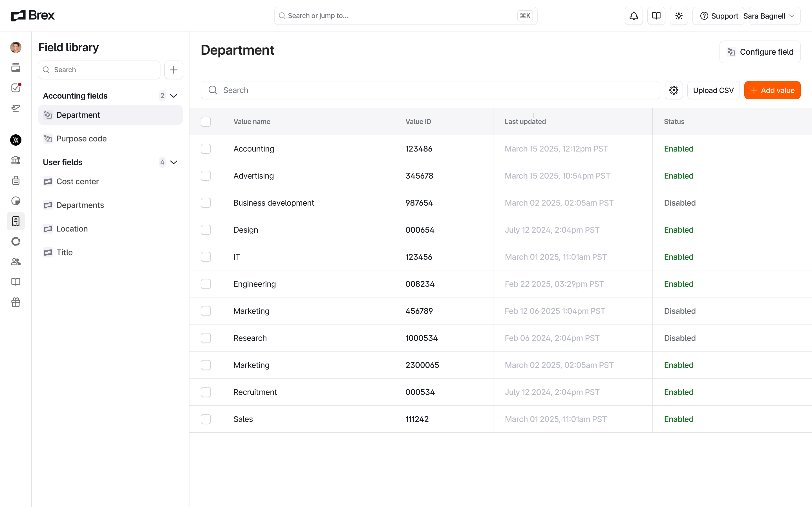Collapse the Accounting fields section chevron

pos(173,96)
